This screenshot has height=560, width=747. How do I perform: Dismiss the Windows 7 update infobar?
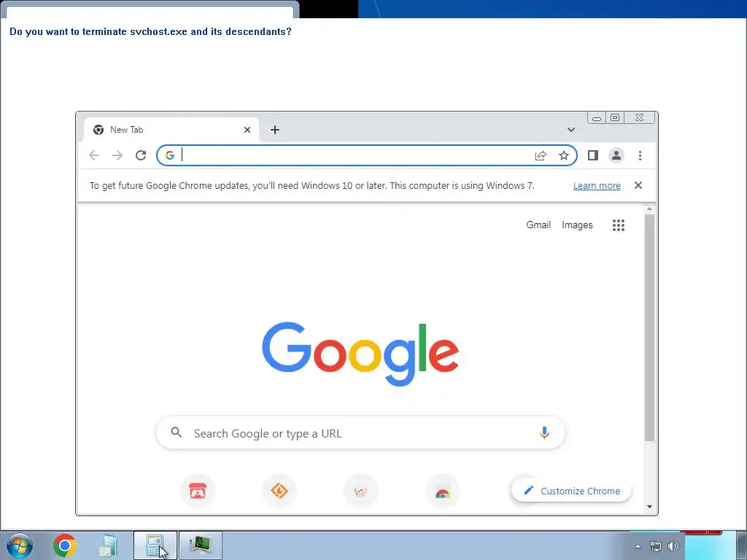point(638,185)
